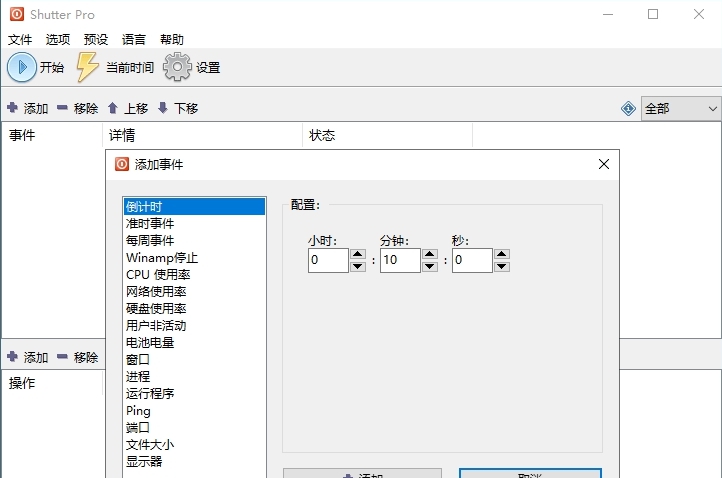This screenshot has height=478, width=722.
Task: Click the plus 添加 icon in events toolbar
Action: 12,108
